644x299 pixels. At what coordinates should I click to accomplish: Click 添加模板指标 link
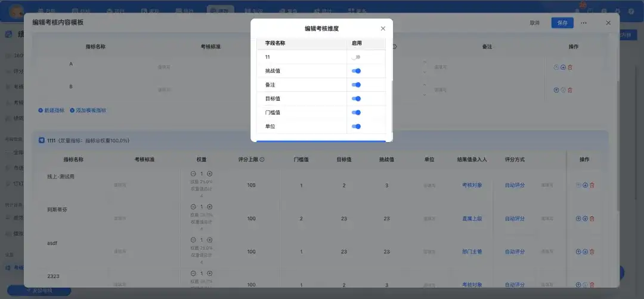pos(88,110)
